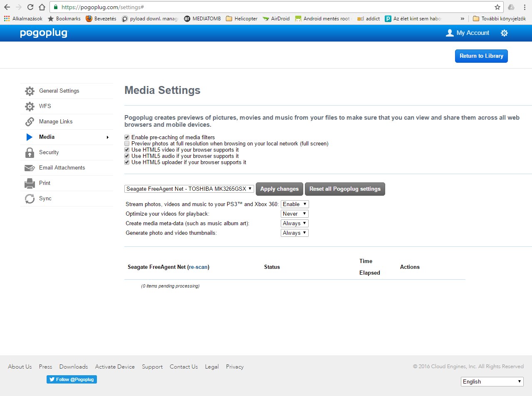Click the browser forward arrow
Viewport: 532px width, 396px height.
pos(19,7)
